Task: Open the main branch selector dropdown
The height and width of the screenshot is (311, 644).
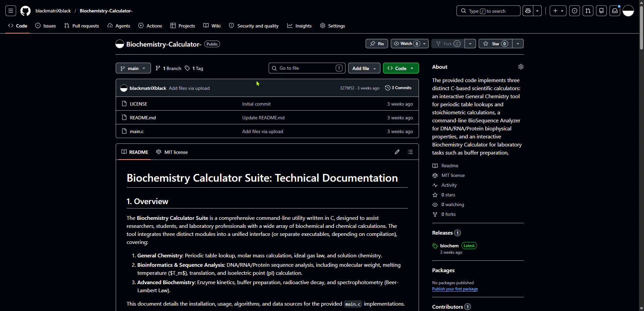Action: coord(133,68)
